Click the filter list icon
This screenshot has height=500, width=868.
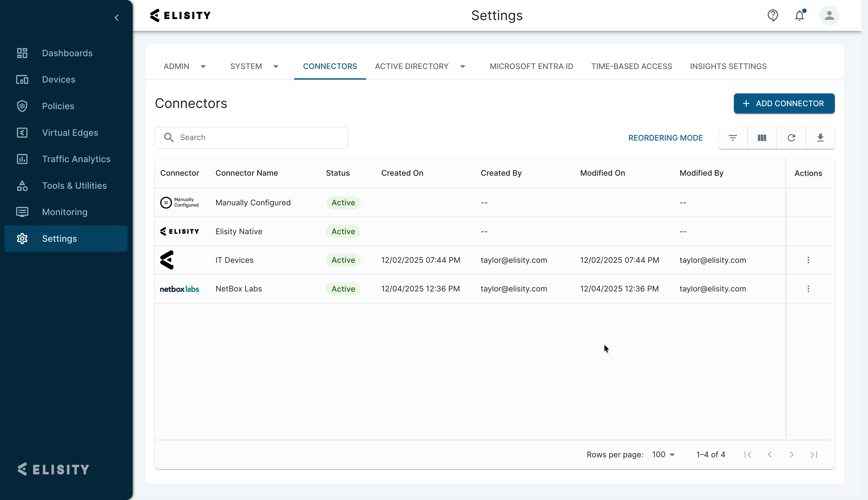click(733, 138)
